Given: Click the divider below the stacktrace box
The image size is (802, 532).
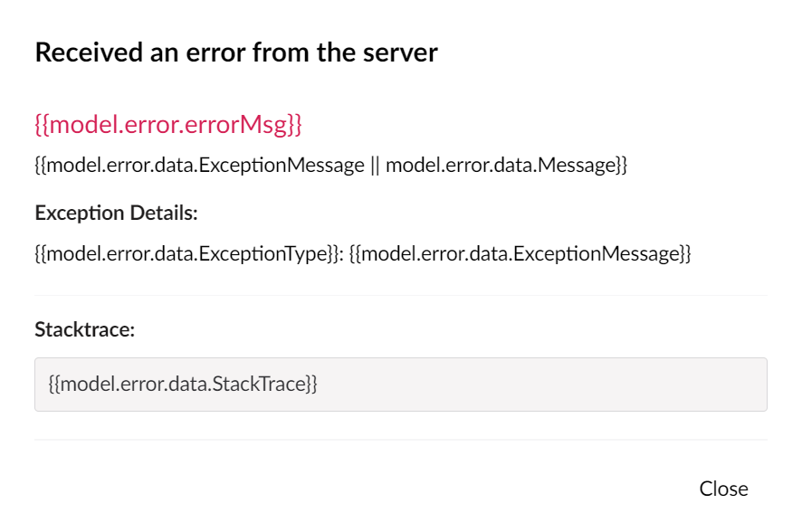Looking at the screenshot, I should click(400, 440).
